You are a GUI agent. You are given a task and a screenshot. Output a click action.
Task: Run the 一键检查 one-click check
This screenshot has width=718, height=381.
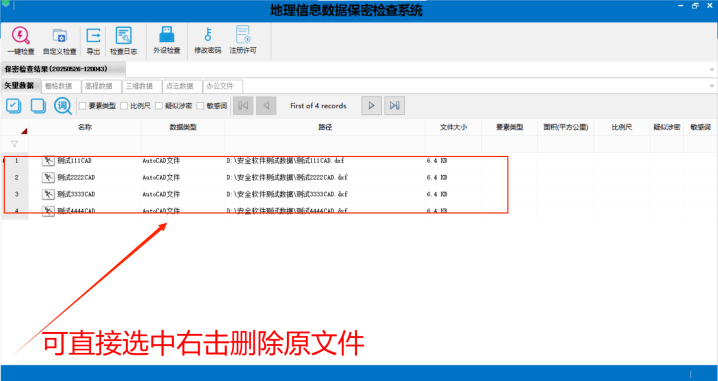[x=21, y=41]
